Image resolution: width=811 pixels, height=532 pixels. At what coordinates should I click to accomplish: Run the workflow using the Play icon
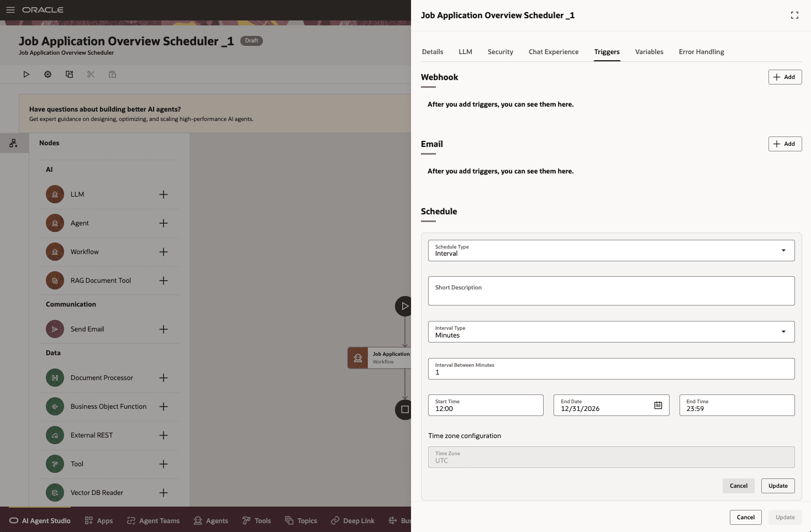[26, 74]
